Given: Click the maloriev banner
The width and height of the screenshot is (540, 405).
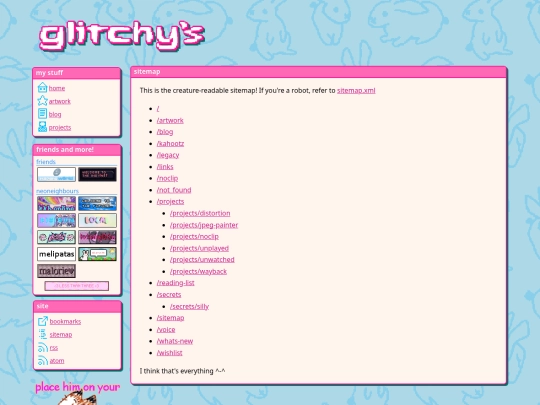Looking at the screenshot, I should pyautogui.click(x=56, y=271).
